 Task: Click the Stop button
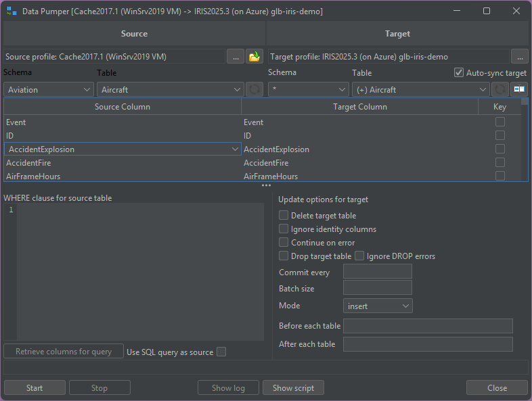tap(99, 387)
